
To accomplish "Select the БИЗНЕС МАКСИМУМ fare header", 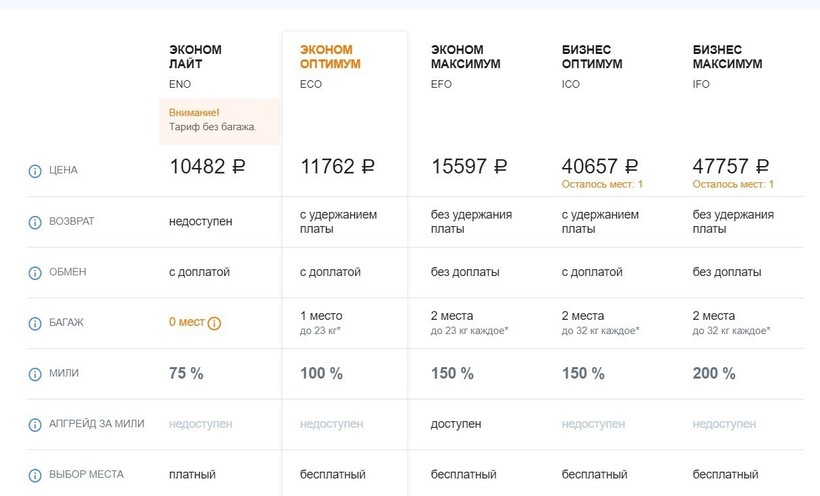I will (727, 57).
